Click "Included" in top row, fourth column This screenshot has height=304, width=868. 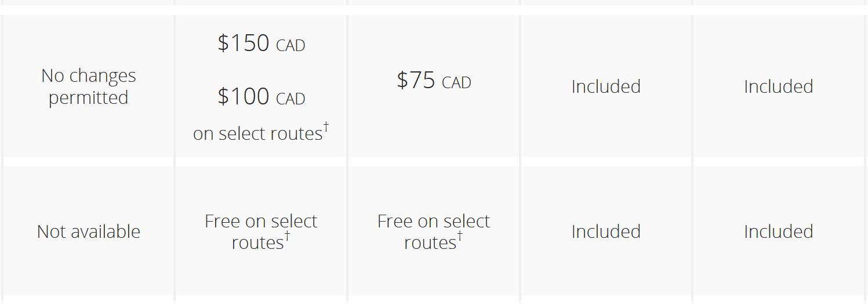[606, 86]
